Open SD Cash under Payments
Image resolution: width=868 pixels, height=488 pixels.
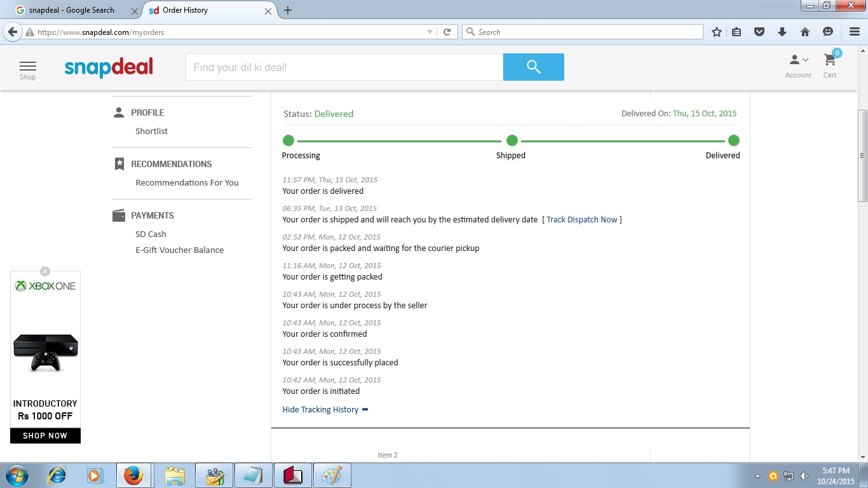(151, 234)
